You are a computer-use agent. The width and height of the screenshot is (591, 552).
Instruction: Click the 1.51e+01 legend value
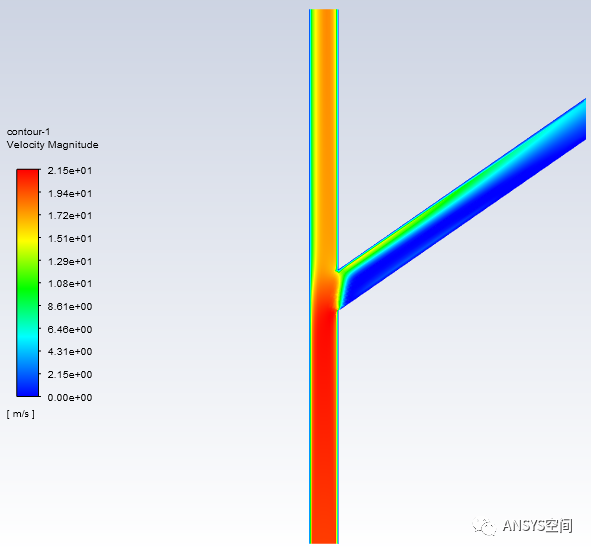(70, 239)
